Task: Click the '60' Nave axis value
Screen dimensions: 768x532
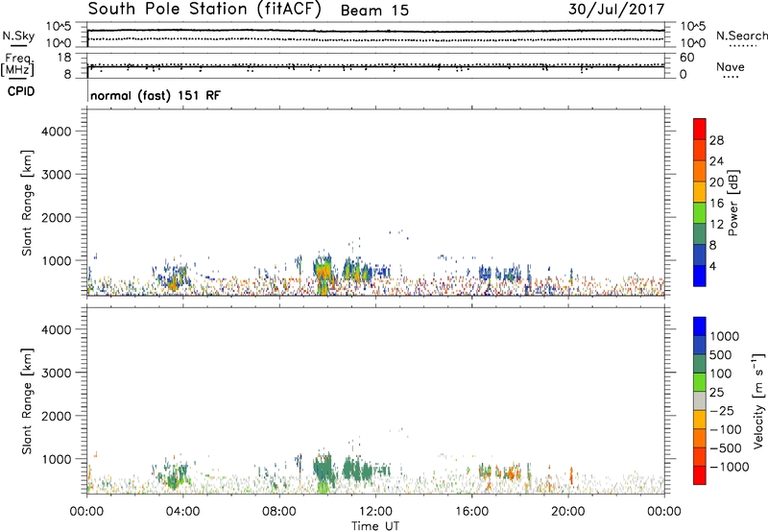Action: (x=686, y=58)
